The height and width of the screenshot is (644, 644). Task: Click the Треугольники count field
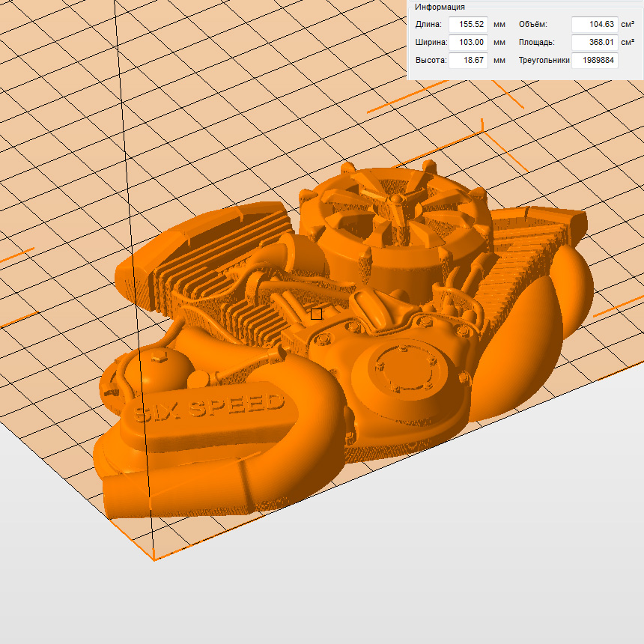[x=595, y=61]
